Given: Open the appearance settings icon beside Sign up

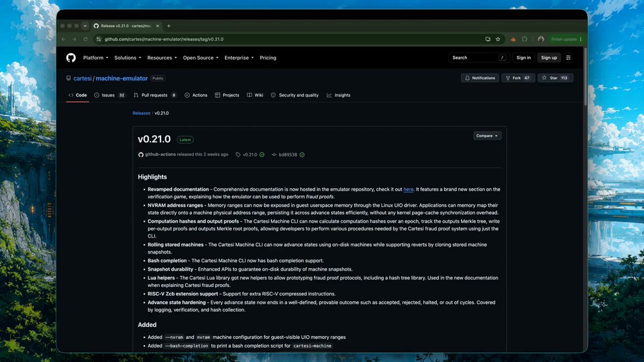Looking at the screenshot, I should 568,57.
